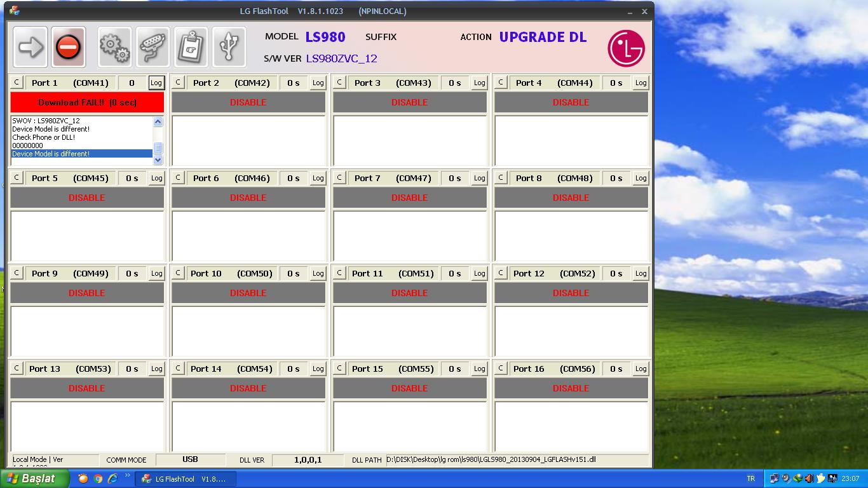Click the Port 7 DISABLE status
The width and height of the screenshot is (868, 488).
410,198
